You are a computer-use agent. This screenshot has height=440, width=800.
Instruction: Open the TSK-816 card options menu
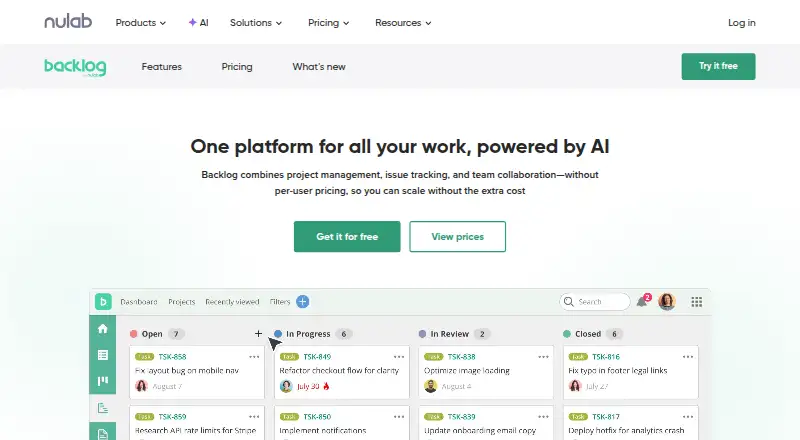pos(688,357)
